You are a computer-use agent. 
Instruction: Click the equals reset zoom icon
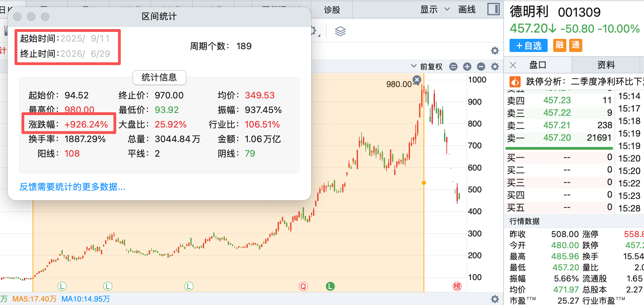(453, 67)
